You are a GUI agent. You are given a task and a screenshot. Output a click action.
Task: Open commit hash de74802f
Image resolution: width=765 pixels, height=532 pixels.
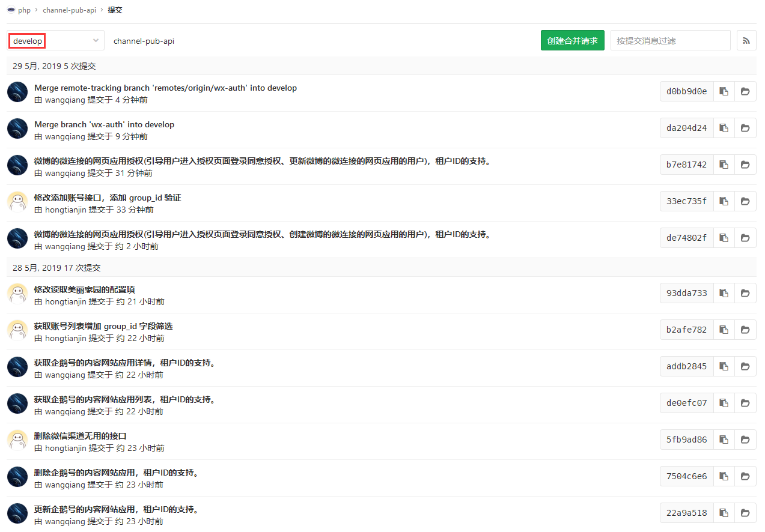687,238
